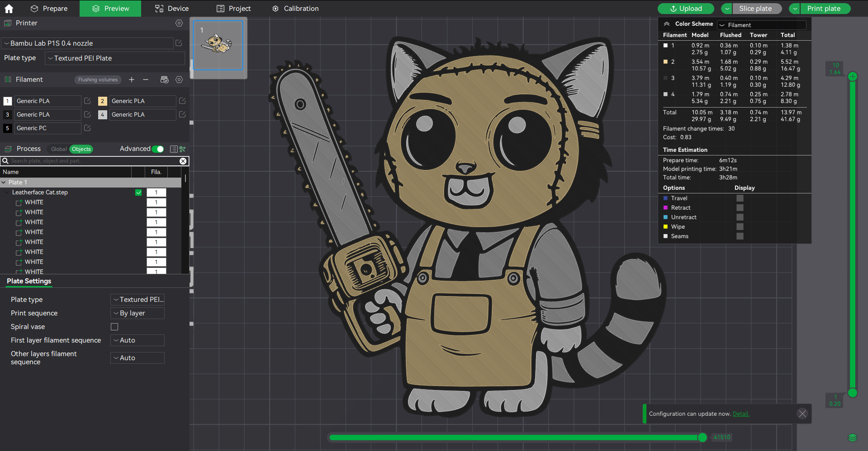Open Print plate options arrow
Screen dimensions: 868x451
795,9
